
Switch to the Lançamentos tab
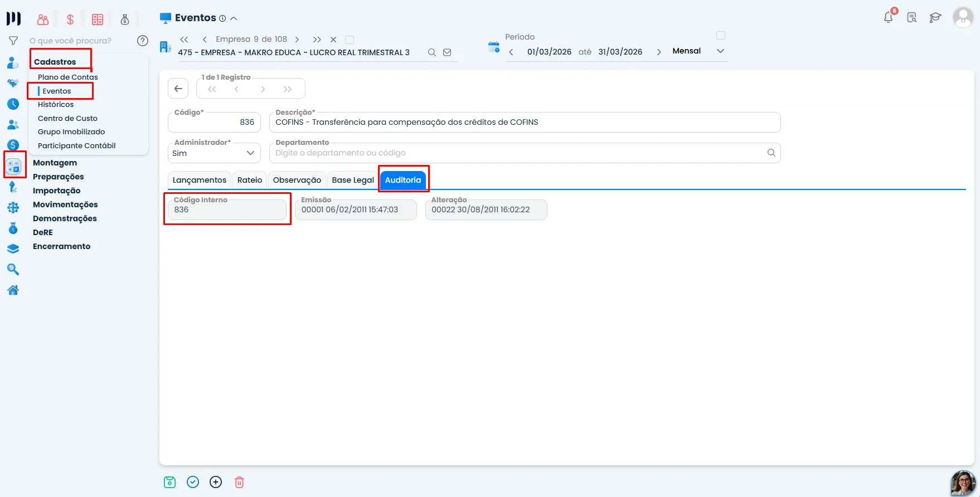199,180
